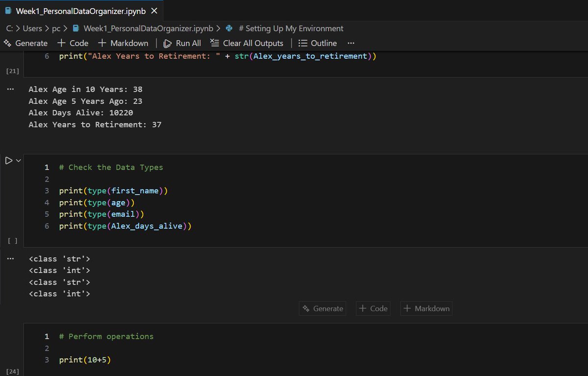Click the Alex Years to Retirement print statement

click(x=218, y=56)
